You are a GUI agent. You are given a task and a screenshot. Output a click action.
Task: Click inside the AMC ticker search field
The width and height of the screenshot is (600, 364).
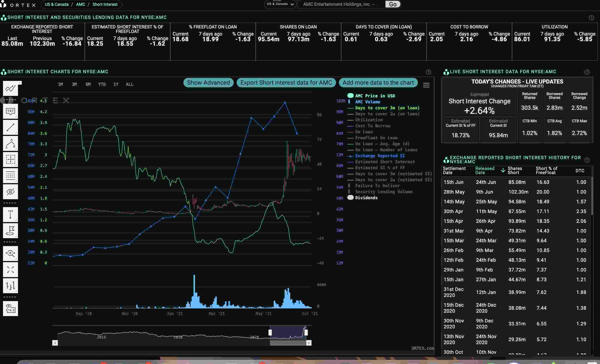(x=338, y=4)
